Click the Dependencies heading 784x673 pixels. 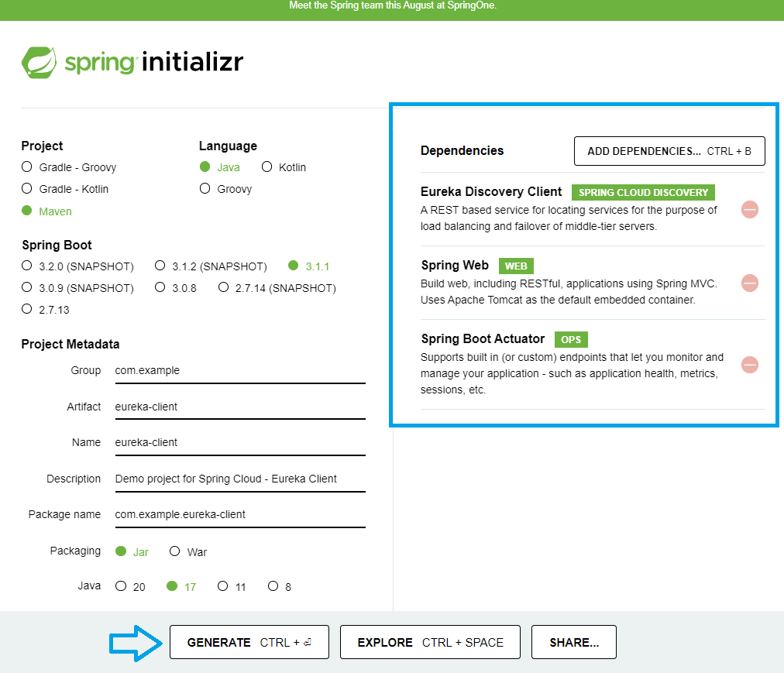coord(462,150)
